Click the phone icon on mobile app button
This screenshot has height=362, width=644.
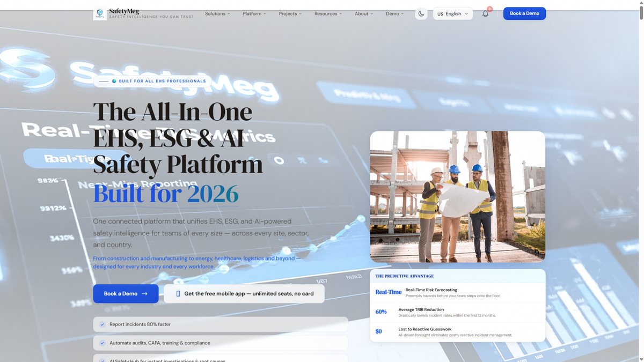coord(178,294)
